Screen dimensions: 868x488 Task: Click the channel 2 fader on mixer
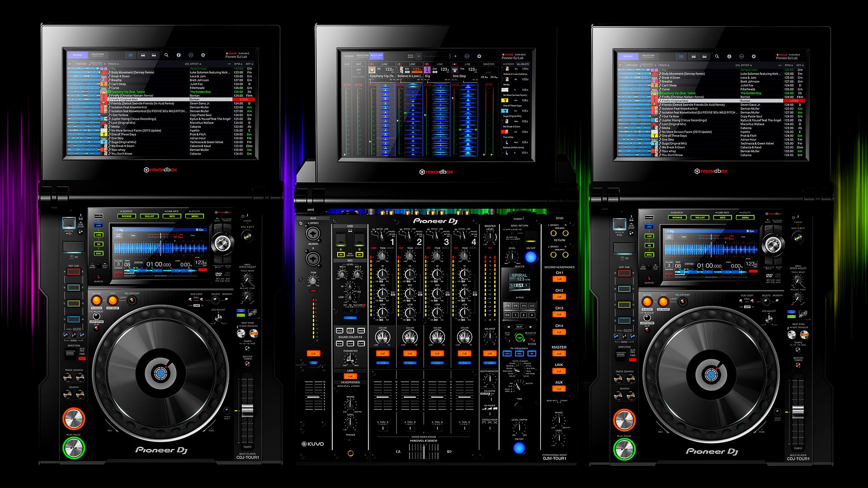pos(410,396)
